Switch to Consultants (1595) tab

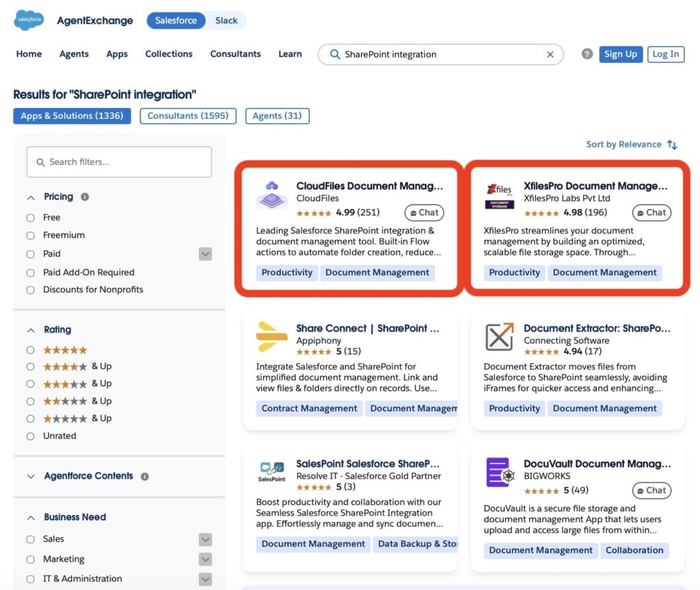tap(188, 116)
